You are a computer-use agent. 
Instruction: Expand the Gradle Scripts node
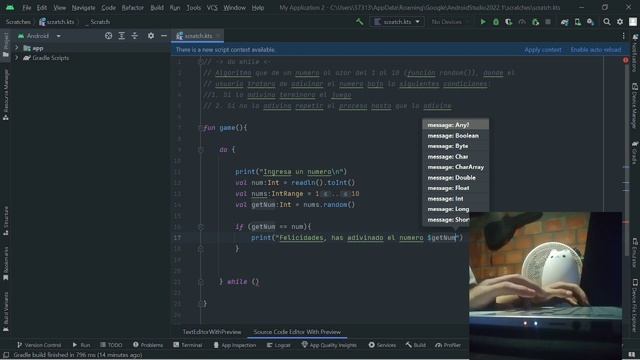(17, 58)
